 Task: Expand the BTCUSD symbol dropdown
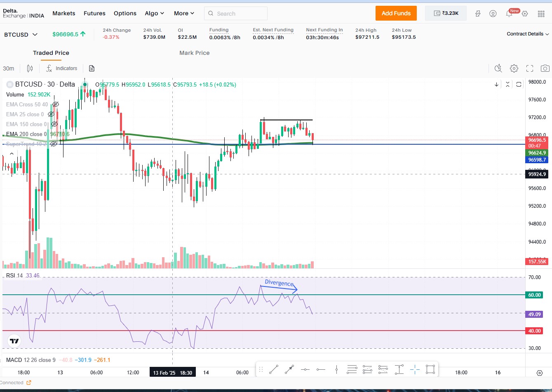pyautogui.click(x=35, y=35)
